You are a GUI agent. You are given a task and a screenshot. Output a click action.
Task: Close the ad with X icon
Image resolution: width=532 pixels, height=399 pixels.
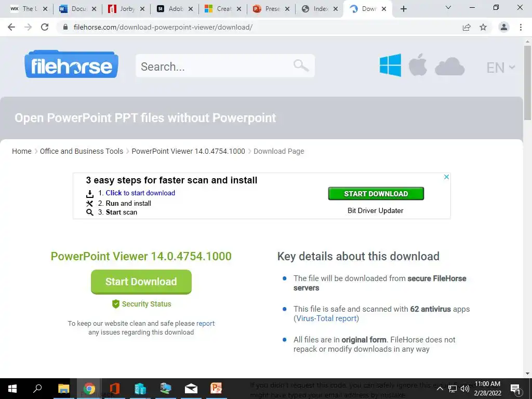pos(446,177)
